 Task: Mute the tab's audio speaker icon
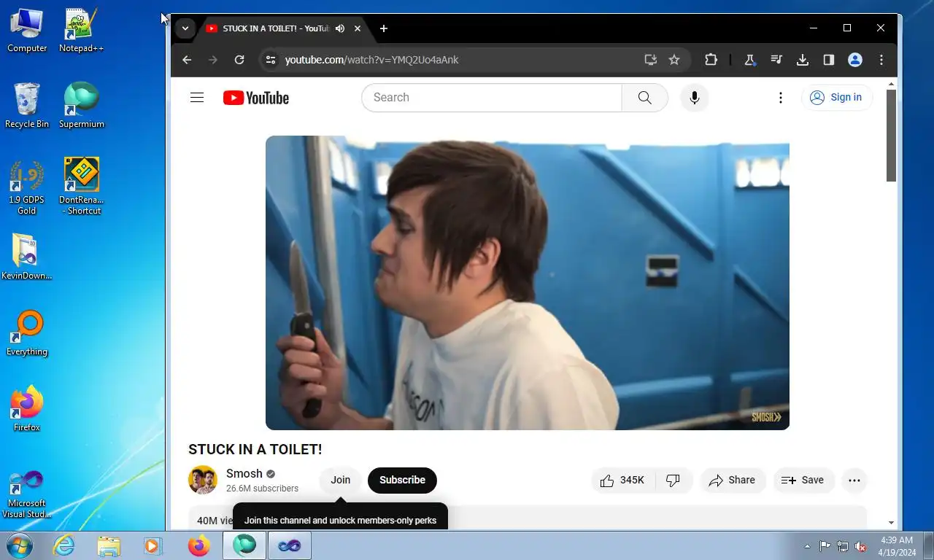coord(340,28)
